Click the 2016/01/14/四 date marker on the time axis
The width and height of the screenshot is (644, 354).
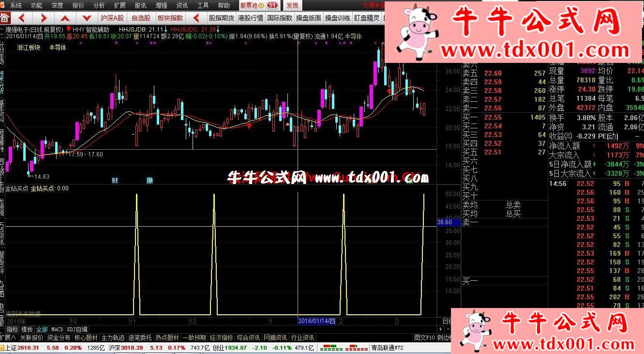coord(316,321)
